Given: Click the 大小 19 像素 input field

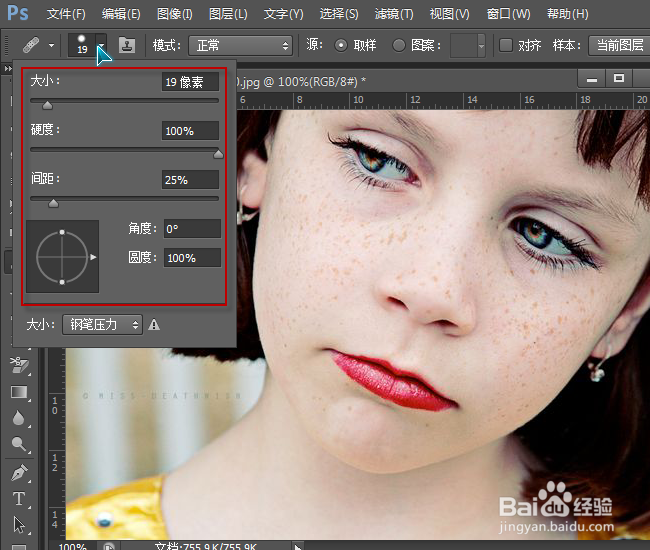Looking at the screenshot, I should pos(190,82).
